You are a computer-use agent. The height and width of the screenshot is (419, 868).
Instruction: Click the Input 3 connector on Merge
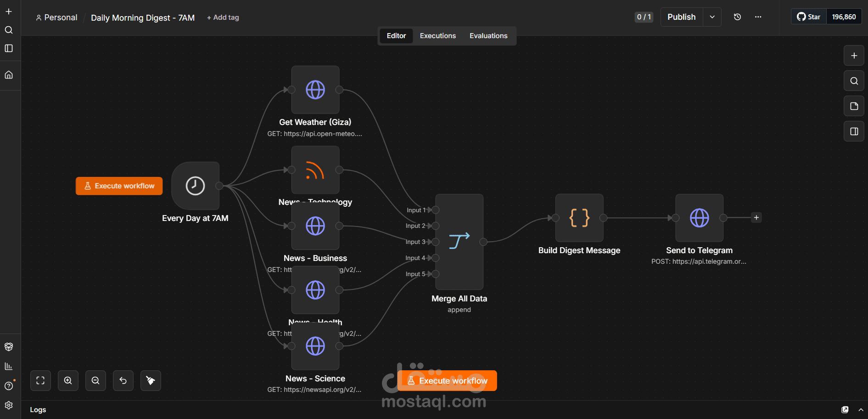pos(435,242)
